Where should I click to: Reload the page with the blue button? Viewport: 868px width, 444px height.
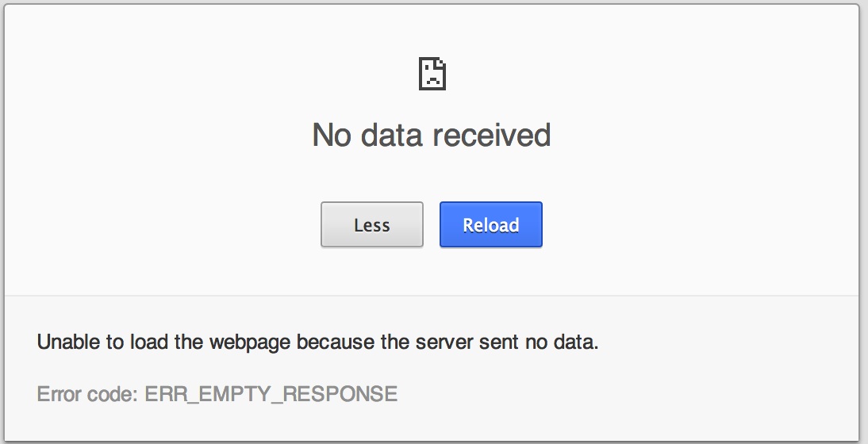coord(491,224)
